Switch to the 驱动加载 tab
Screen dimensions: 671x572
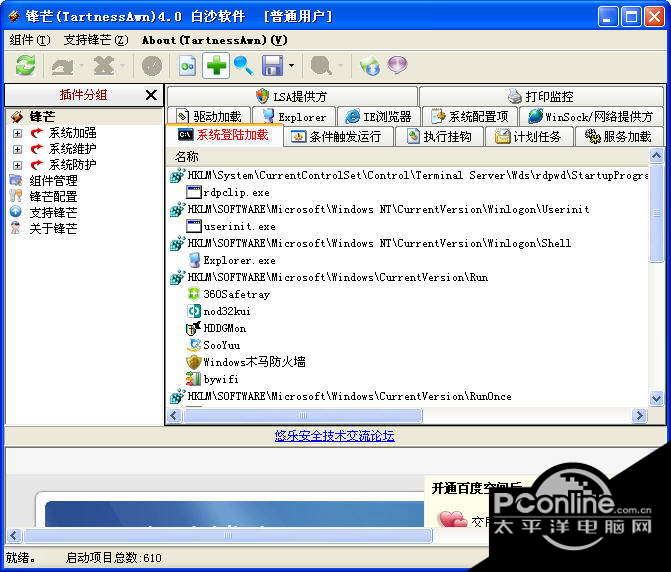[x=209, y=116]
